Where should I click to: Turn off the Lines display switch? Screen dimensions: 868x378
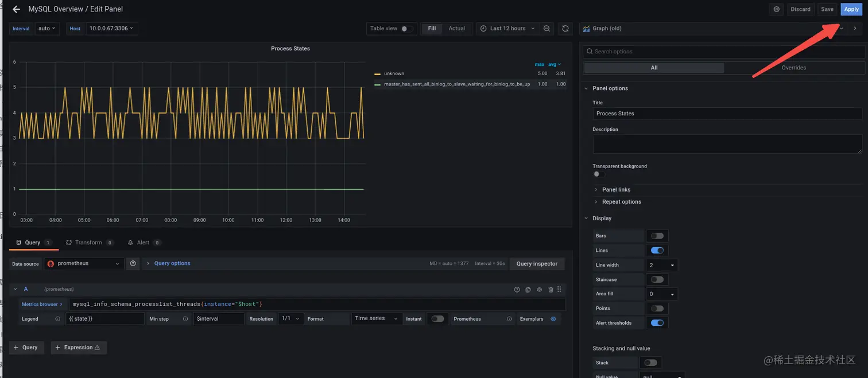(657, 251)
